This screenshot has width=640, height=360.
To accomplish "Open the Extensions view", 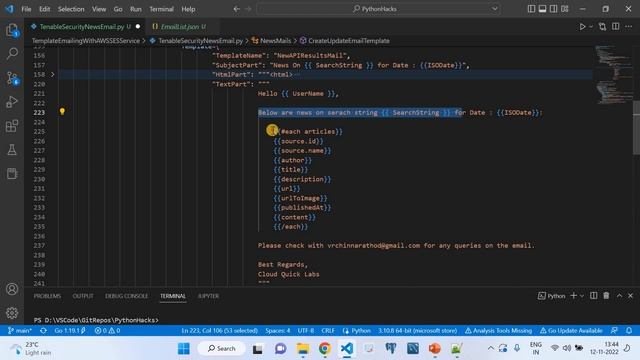I will pos(12,126).
